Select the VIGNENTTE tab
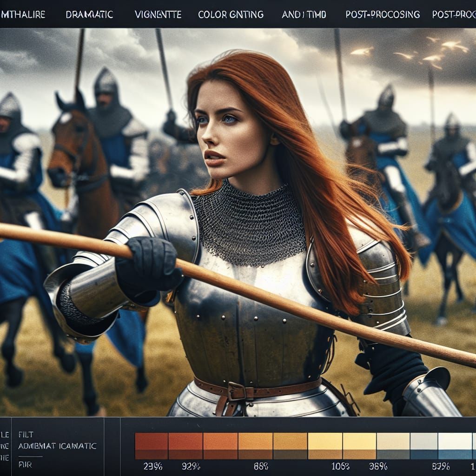 158,14
